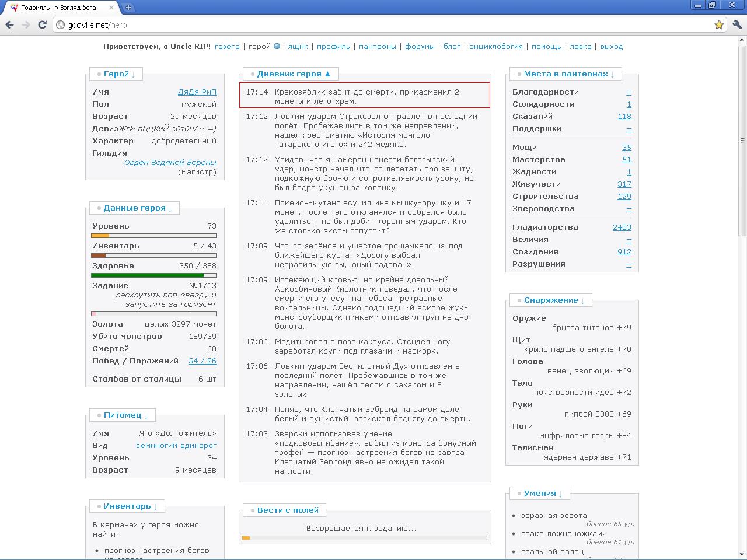Click the Благодарности dash link
The height and width of the screenshot is (560, 747).
tap(629, 92)
